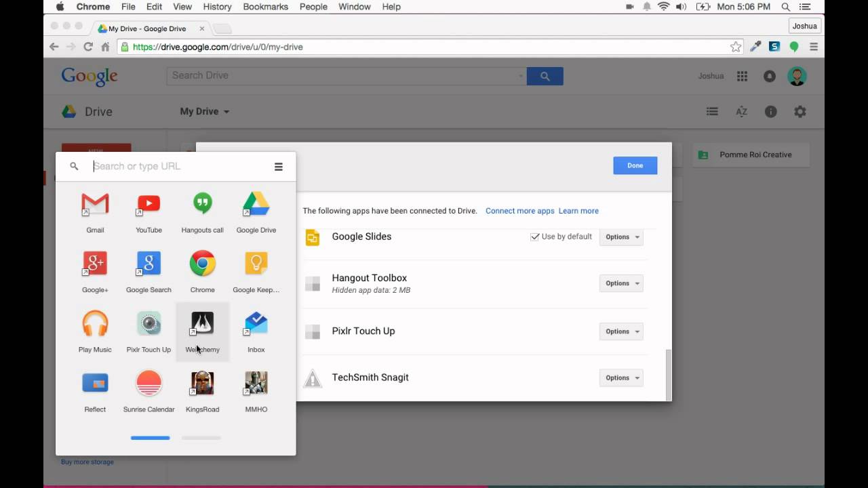
Task: Click Google logo in Drive header
Action: 90,77
